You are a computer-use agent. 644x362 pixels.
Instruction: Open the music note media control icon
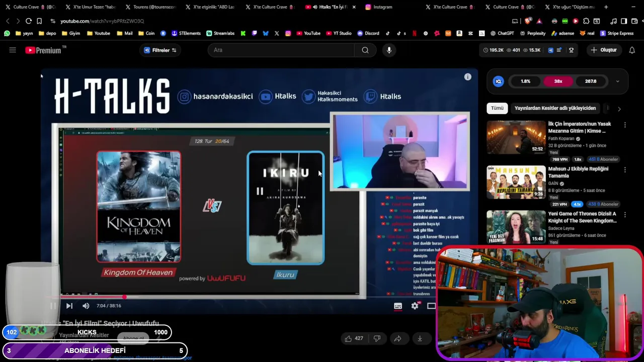coord(613,21)
